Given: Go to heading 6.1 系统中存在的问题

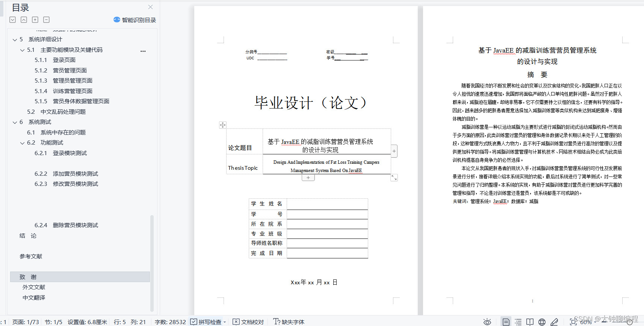Looking at the screenshot, I should coord(56,133).
